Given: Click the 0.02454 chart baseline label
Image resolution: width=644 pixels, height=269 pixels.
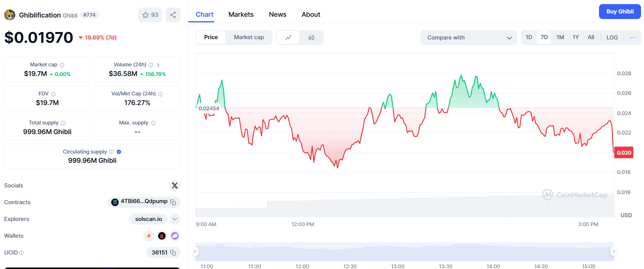Looking at the screenshot, I should pos(209,108).
